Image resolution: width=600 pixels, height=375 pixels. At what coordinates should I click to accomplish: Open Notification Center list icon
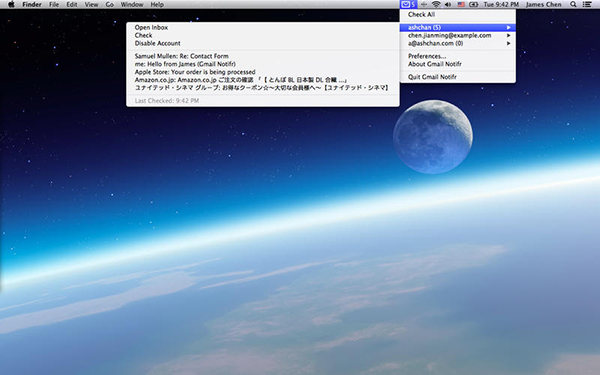587,5
